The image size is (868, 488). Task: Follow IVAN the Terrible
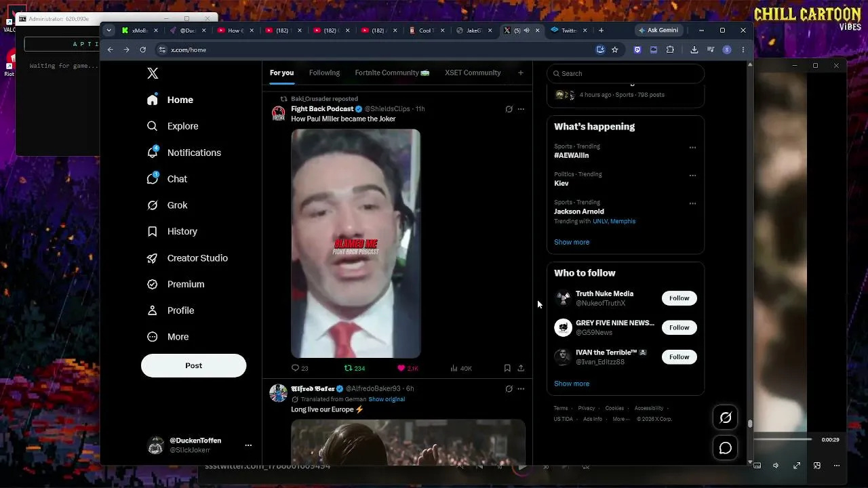click(x=679, y=357)
